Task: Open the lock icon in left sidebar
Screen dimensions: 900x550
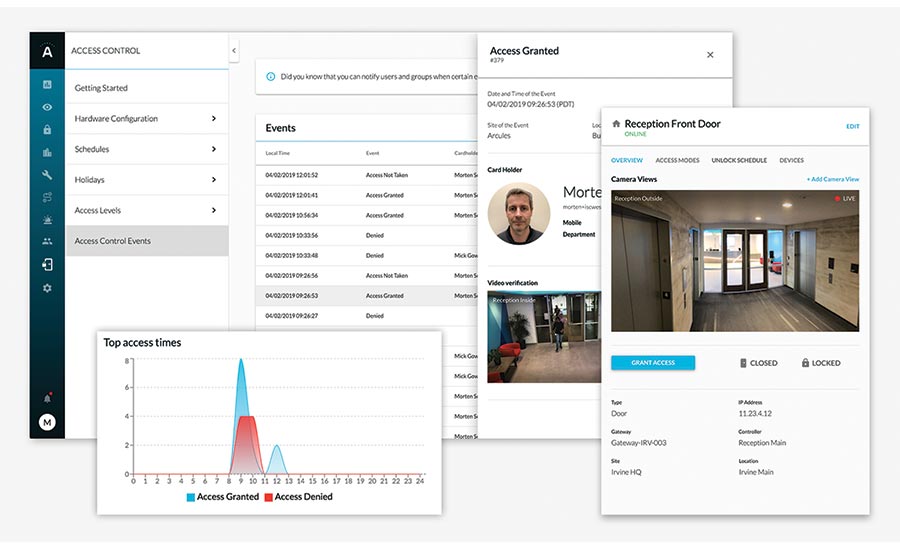Action: [47, 129]
